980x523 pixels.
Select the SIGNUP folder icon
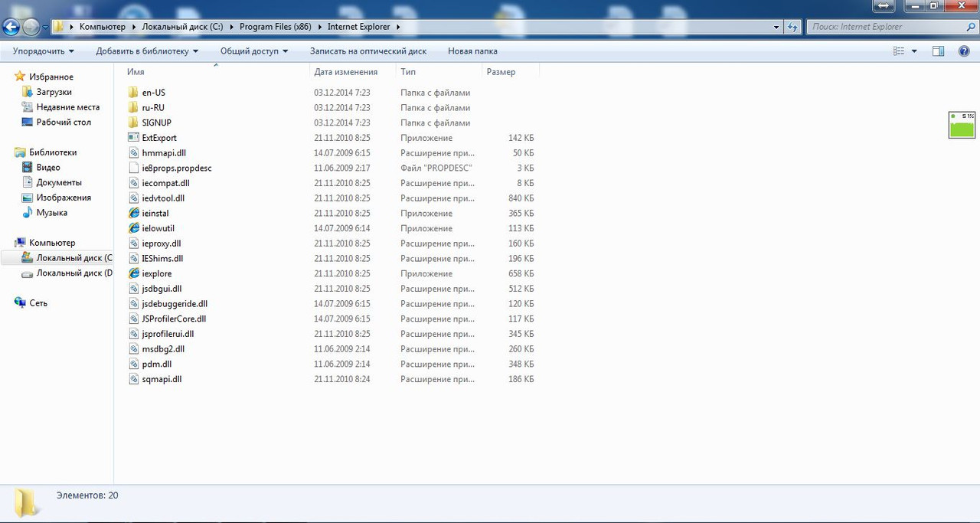[x=134, y=123]
